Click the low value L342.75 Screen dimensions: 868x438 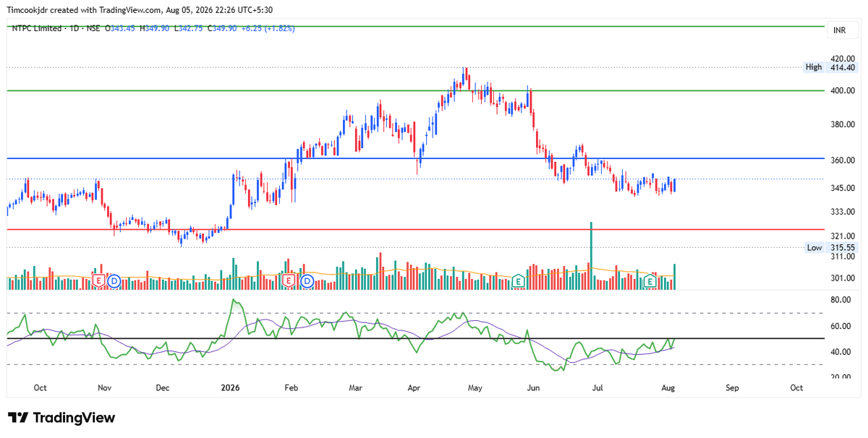point(189,28)
